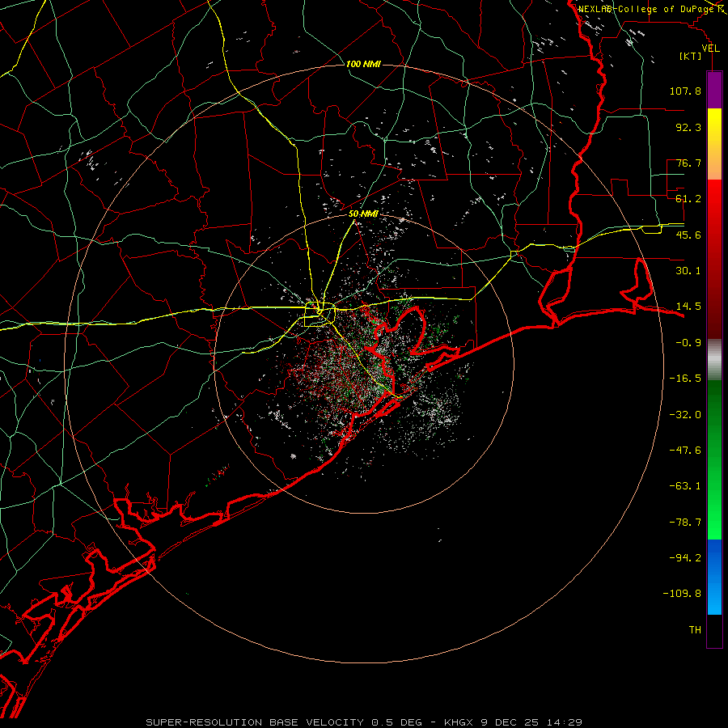The width and height of the screenshot is (728, 728).
Task: Click the yellow-orange segment of the color bar
Action: (714, 144)
